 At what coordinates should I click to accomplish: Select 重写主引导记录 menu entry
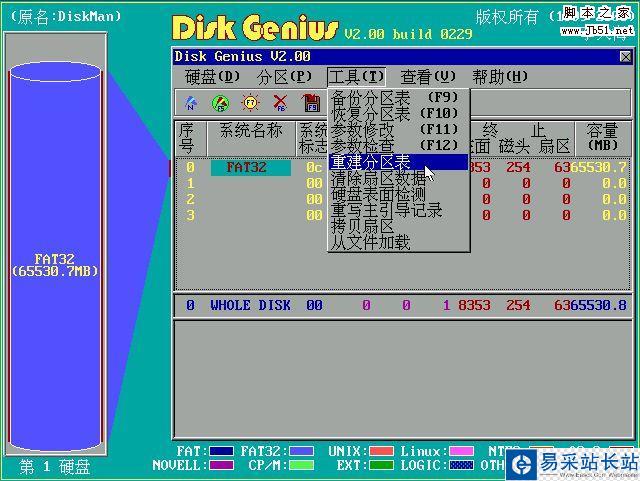pos(398,210)
